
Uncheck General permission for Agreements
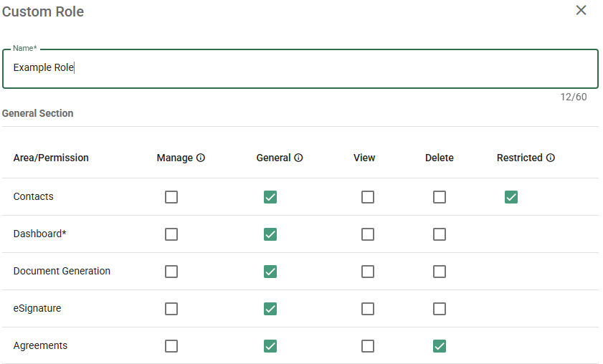coord(270,346)
